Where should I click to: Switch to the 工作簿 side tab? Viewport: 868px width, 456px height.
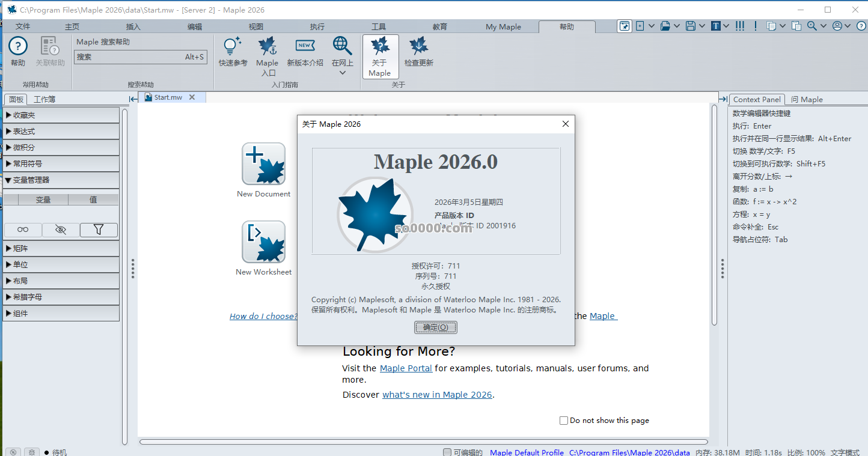(x=44, y=99)
